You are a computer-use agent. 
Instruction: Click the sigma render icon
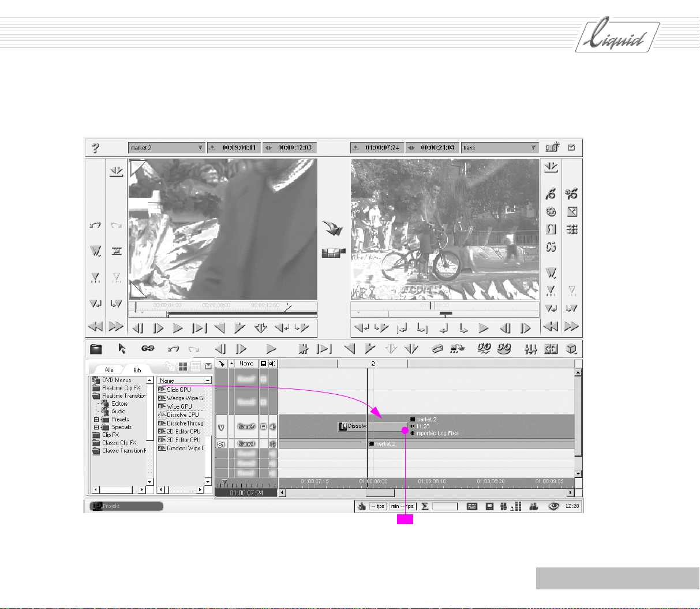click(425, 506)
